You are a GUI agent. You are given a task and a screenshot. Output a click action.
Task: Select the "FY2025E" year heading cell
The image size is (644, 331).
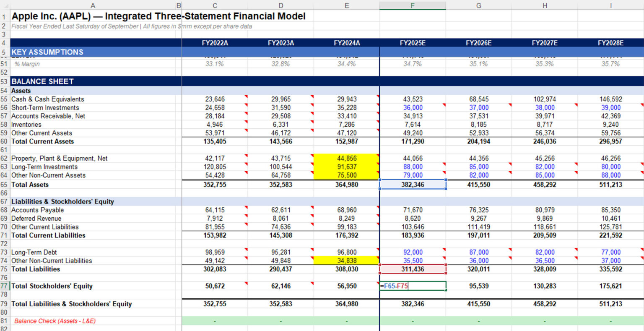click(x=413, y=43)
